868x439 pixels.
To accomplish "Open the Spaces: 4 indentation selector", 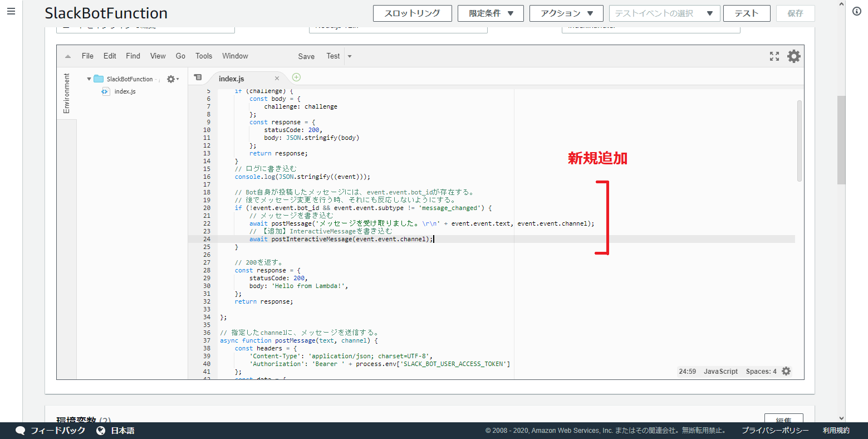I will coord(761,372).
